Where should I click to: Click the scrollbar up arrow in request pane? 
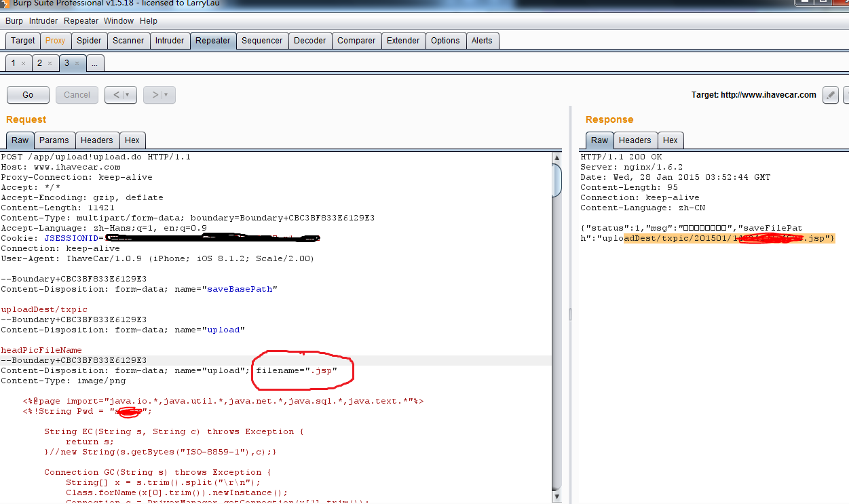tap(557, 157)
